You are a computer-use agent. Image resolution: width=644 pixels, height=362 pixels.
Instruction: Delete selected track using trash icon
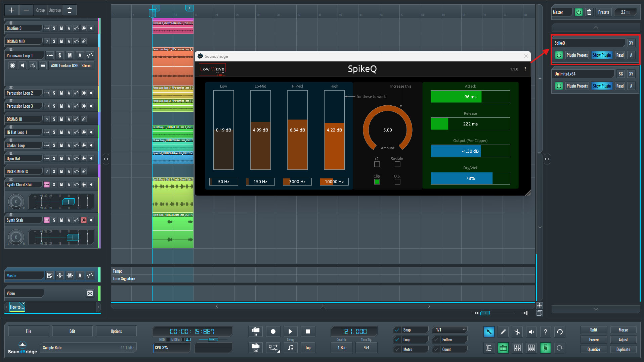[70, 10]
